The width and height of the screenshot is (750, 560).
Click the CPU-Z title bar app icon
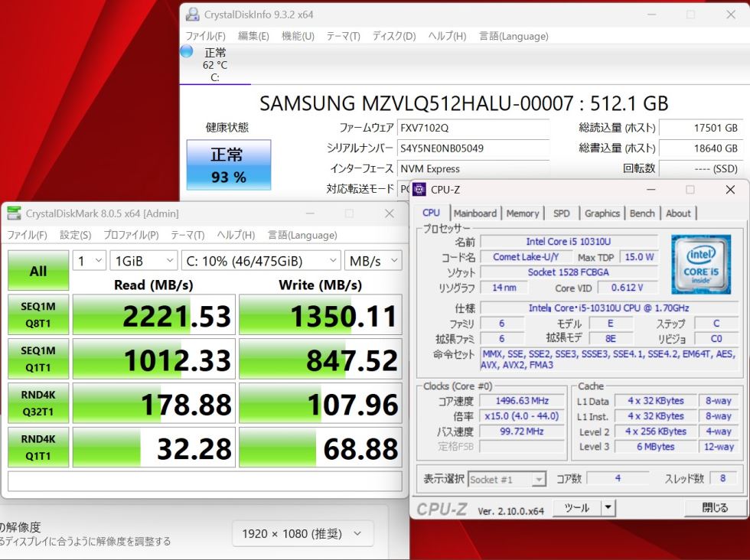419,190
